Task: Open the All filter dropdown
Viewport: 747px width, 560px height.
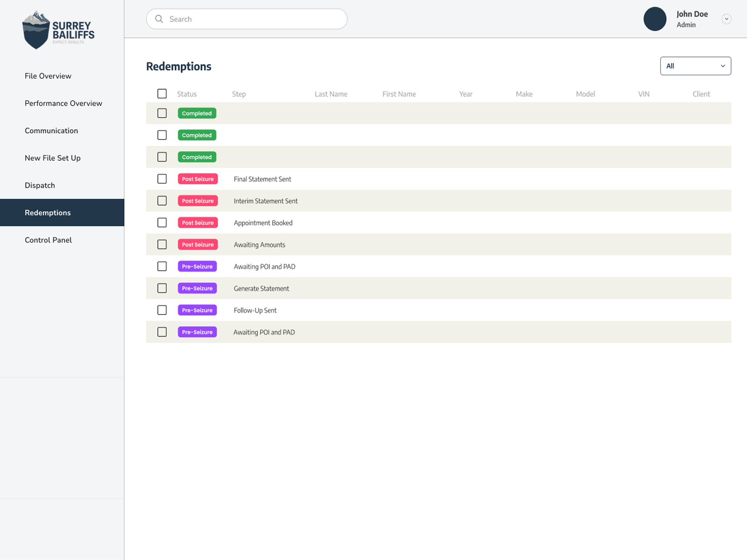Action: (x=695, y=66)
